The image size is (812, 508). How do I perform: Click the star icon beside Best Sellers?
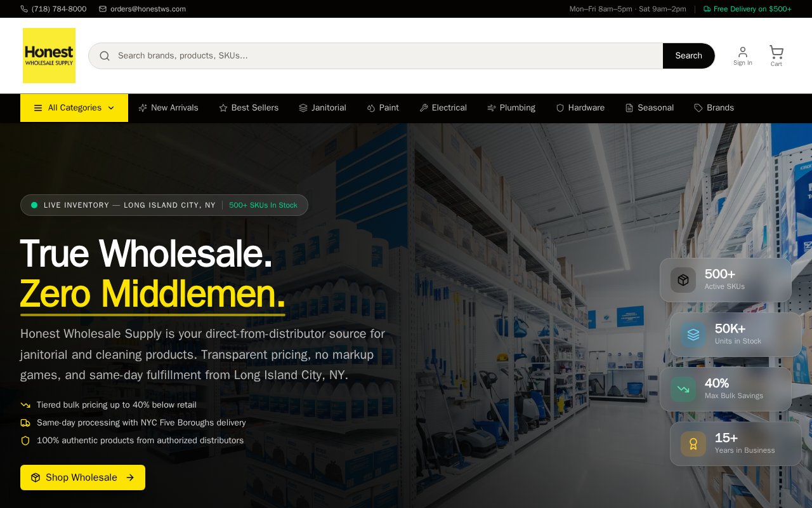tap(223, 108)
